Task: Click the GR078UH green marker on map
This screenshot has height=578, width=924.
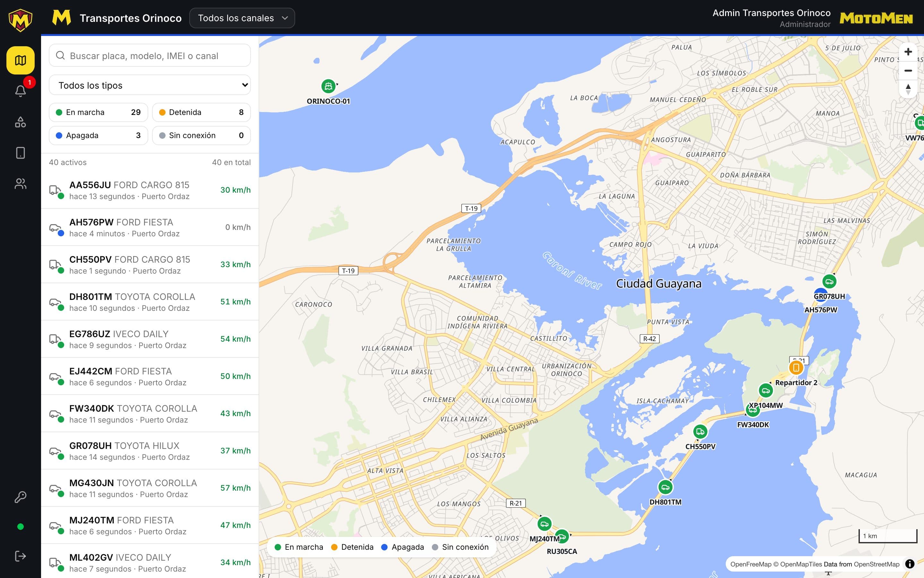Action: click(x=829, y=282)
